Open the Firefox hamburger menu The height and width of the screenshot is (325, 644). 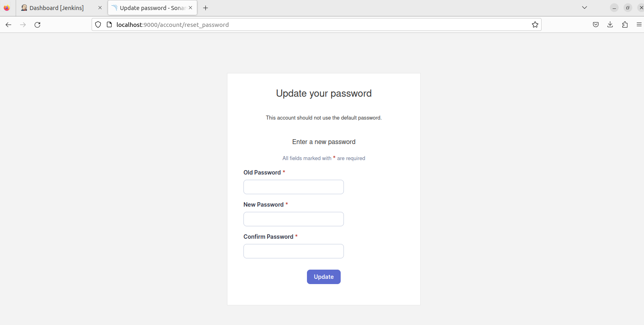point(639,24)
